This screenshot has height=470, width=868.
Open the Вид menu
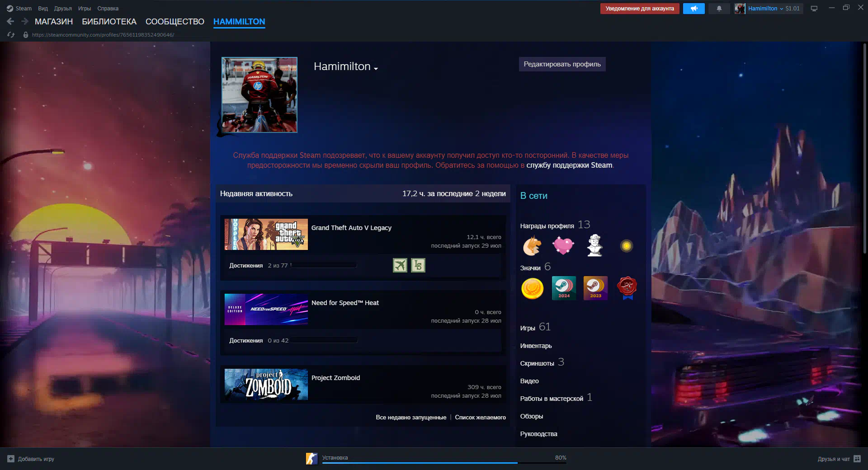pyautogui.click(x=43, y=8)
